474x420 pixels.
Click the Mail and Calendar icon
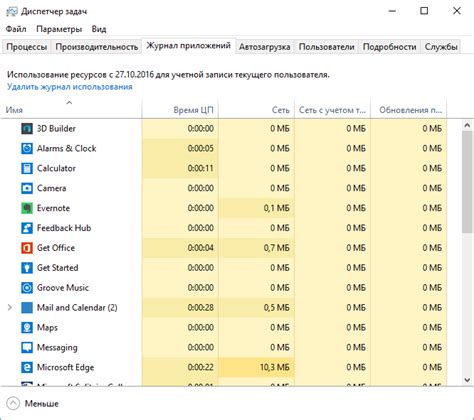click(x=27, y=307)
